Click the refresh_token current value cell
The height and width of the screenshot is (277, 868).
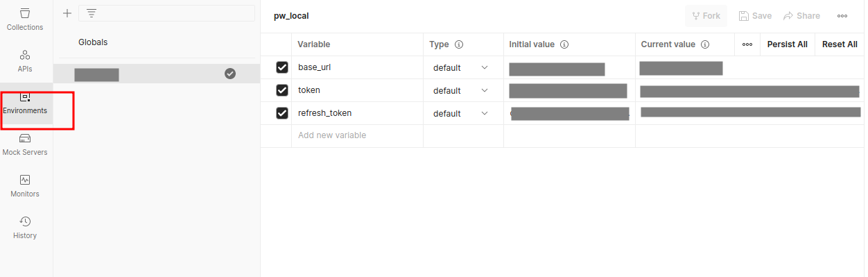tap(749, 114)
